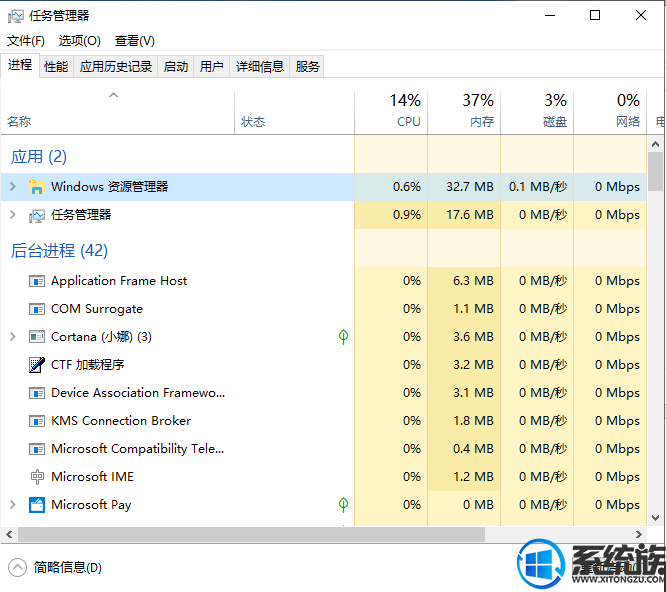Click the Cortana (小娜) process icon
The height and width of the screenshot is (592, 666).
click(x=37, y=337)
